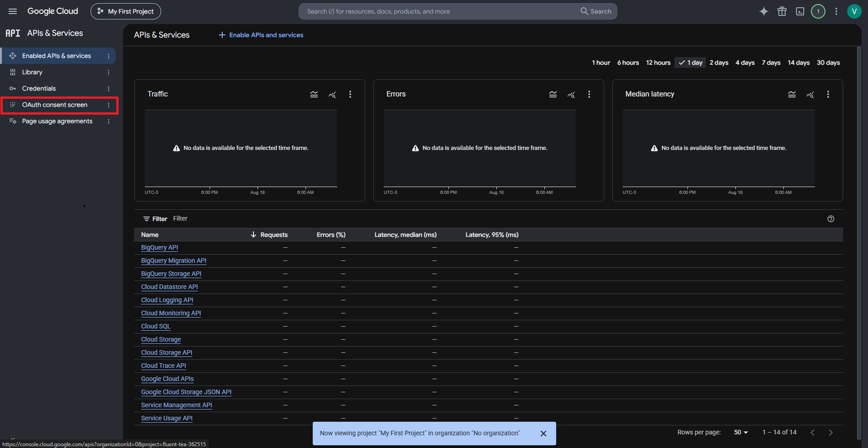This screenshot has width=868, height=448.
Task: Open Errors chart more options
Action: [589, 94]
